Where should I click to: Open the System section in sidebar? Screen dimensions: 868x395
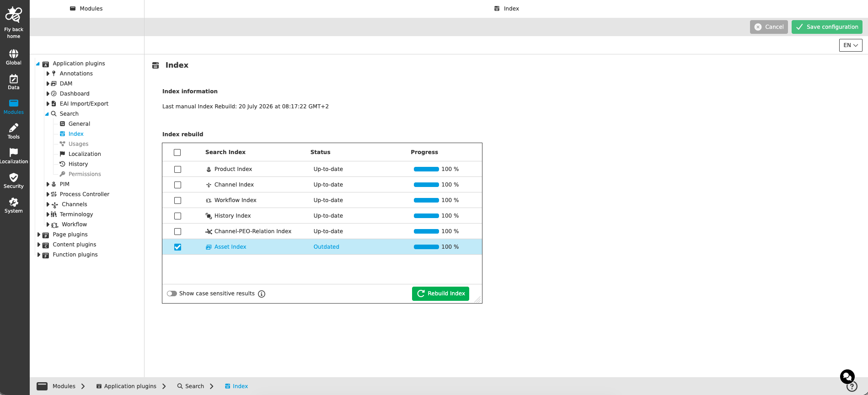point(14,205)
